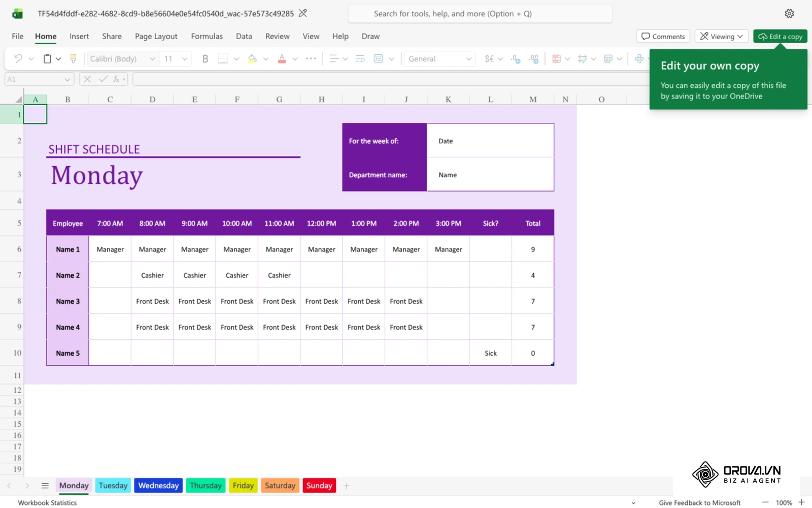This screenshot has width=812, height=508.
Task: Click the Paste clipboard icon
Action: click(x=47, y=59)
